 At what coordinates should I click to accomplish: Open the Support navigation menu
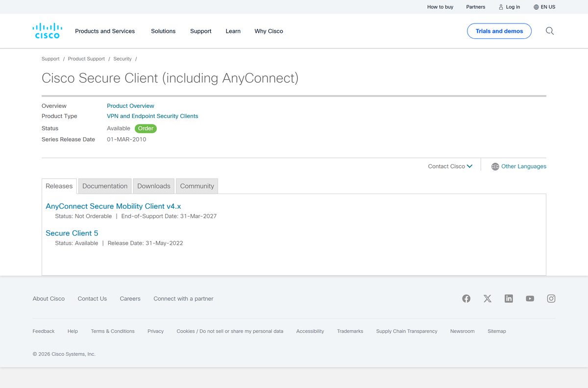point(201,31)
